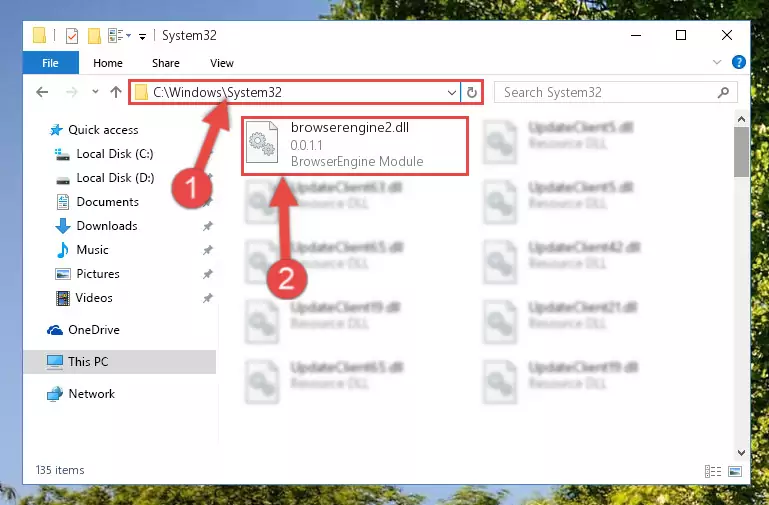This screenshot has height=505, width=769.
Task: Click the pin icon next to Pictures
Action: click(x=208, y=274)
